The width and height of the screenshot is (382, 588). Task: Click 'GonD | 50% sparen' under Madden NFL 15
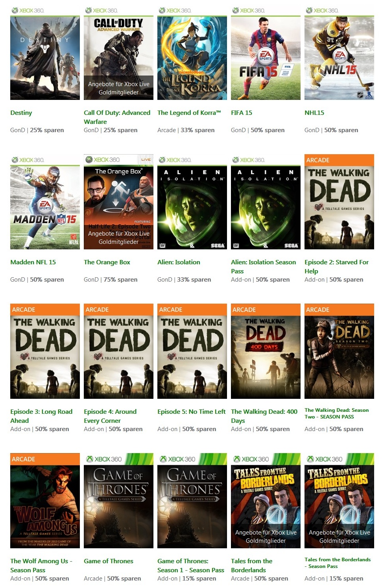pos(37,280)
